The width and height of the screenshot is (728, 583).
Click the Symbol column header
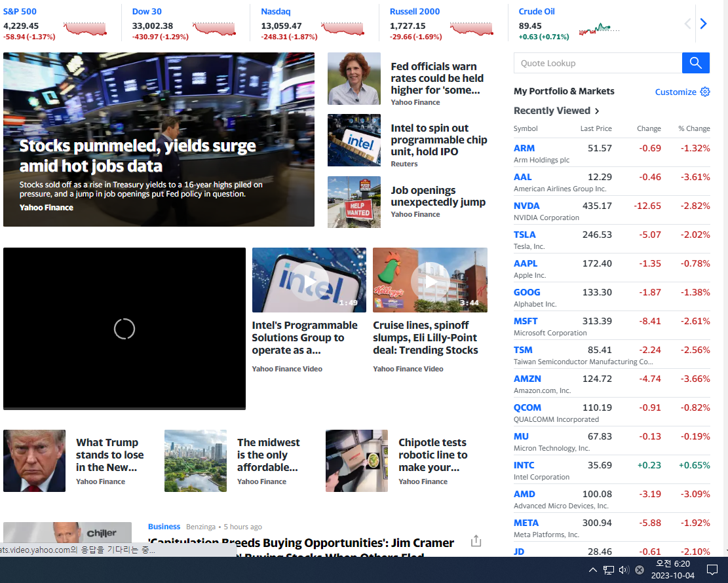[x=525, y=128]
